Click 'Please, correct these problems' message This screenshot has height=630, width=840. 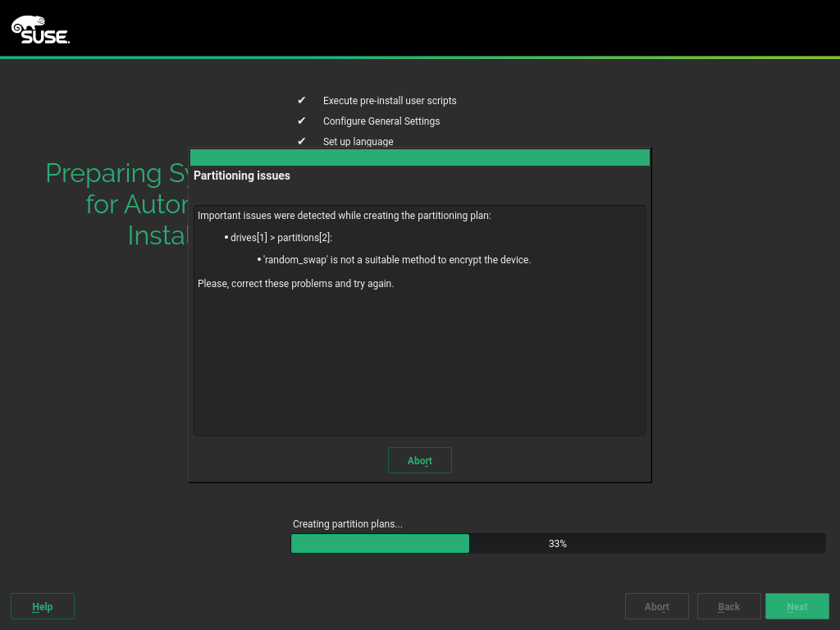point(296,284)
